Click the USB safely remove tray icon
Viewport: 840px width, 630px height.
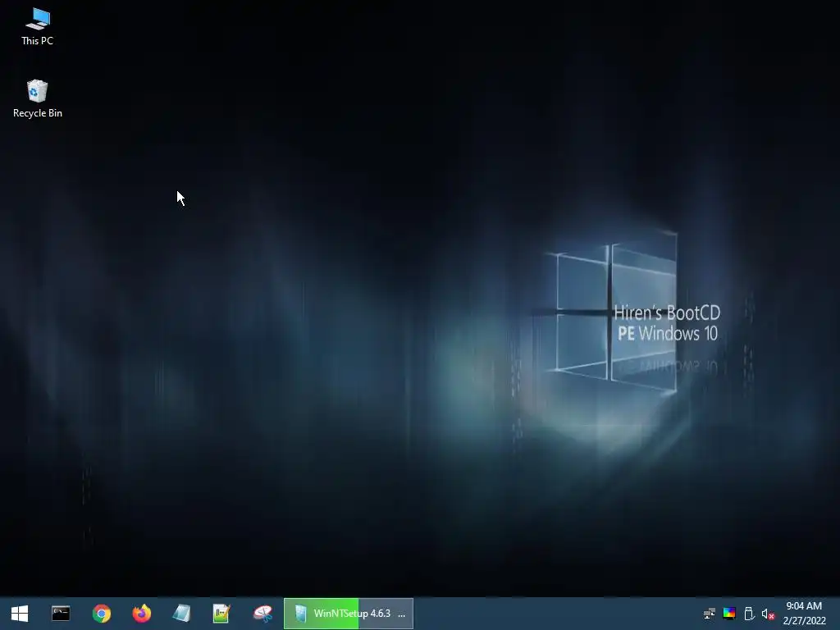pos(749,614)
